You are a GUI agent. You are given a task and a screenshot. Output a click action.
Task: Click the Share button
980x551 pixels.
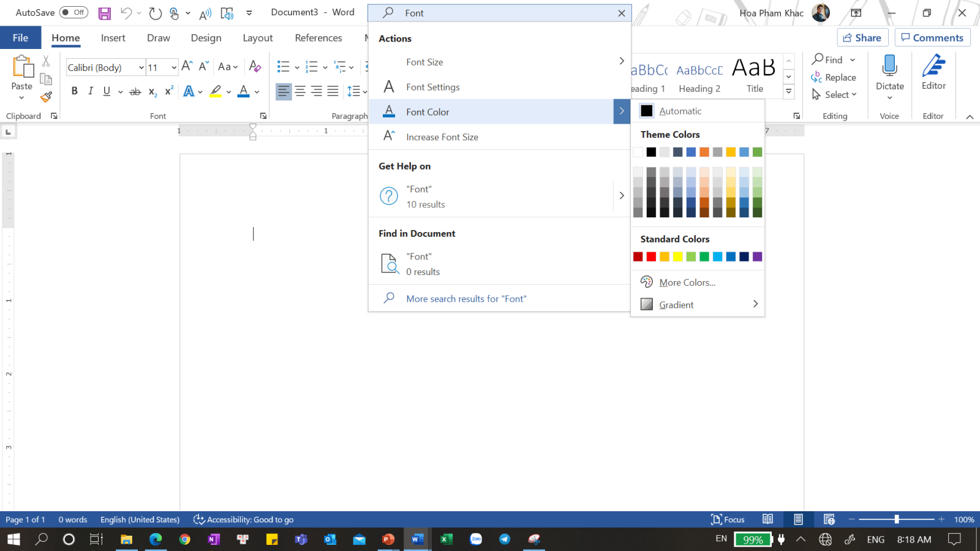click(x=862, y=38)
